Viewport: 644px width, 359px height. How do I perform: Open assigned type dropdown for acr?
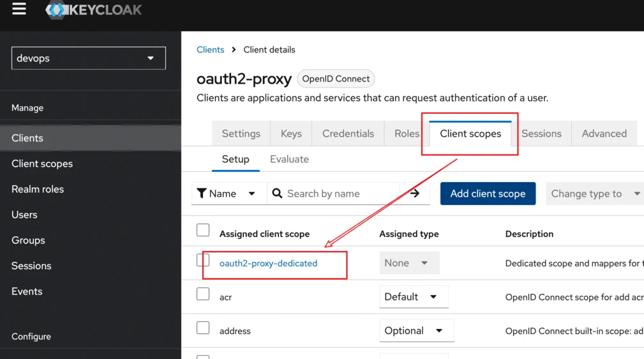coord(414,297)
